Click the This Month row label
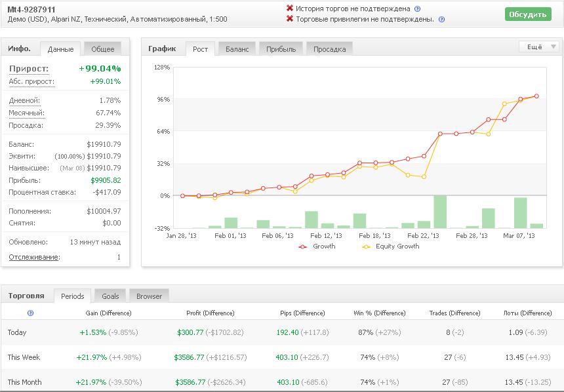This screenshot has height=392, width=564. 24,382
